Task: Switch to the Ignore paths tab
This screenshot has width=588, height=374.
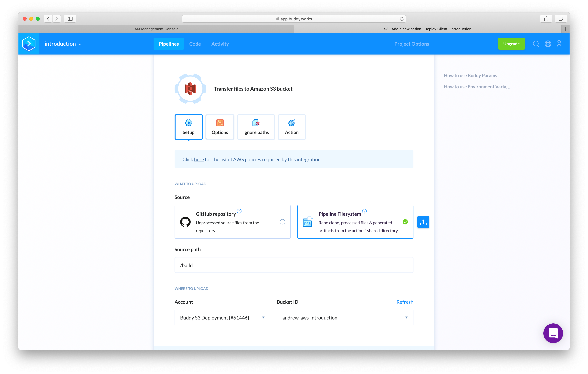Action: click(x=256, y=127)
